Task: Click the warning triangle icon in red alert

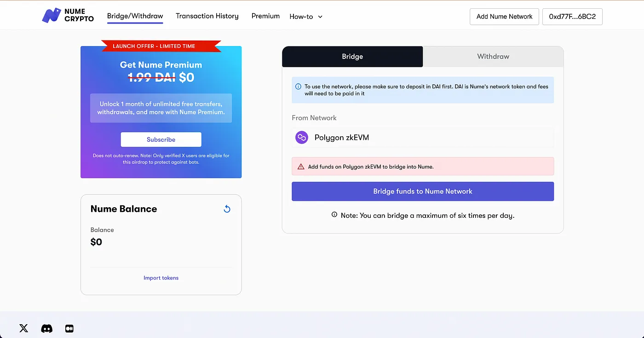Action: pos(301,167)
